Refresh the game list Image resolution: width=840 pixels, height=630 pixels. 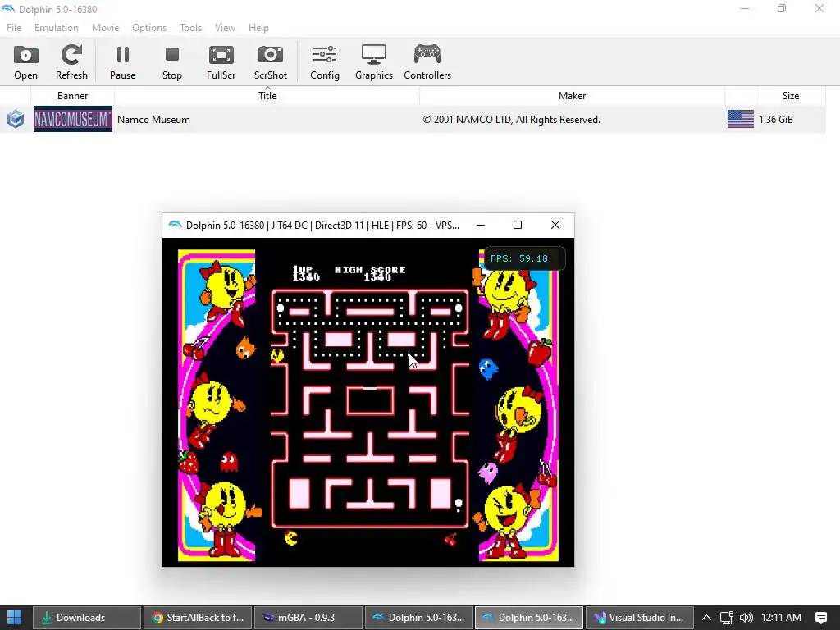(x=71, y=62)
